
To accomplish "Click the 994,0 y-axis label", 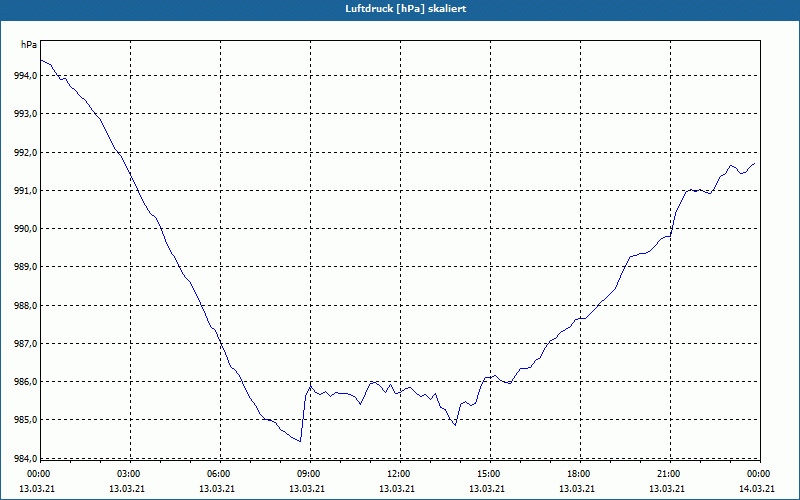I will point(25,76).
